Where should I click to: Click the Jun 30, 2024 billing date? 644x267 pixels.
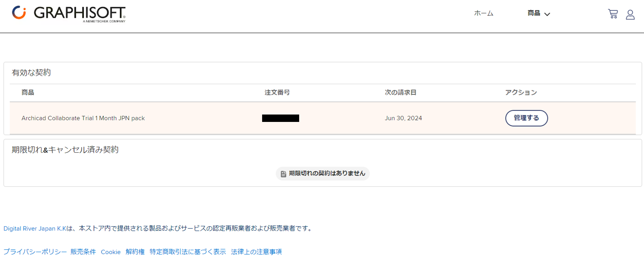pos(403,118)
